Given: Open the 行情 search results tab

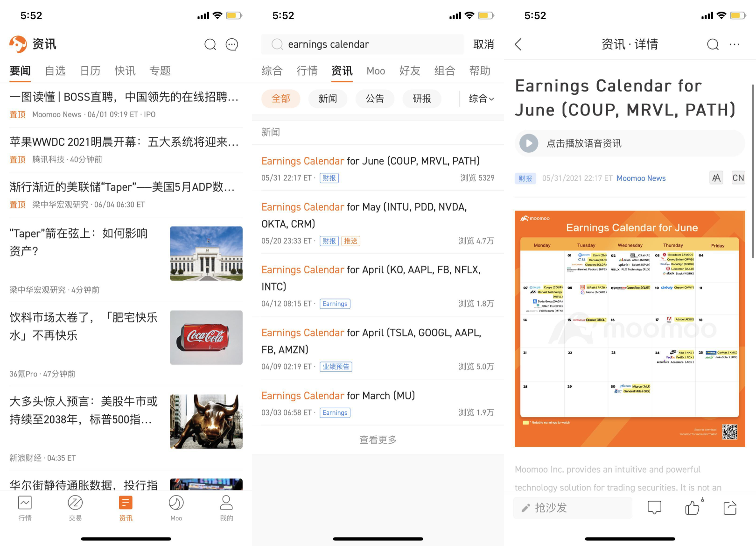Looking at the screenshot, I should click(x=307, y=71).
